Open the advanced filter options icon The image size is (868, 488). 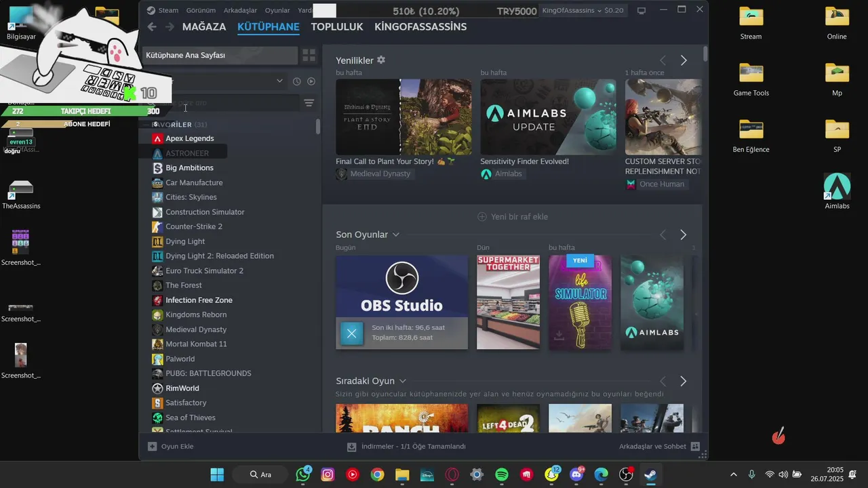[309, 103]
